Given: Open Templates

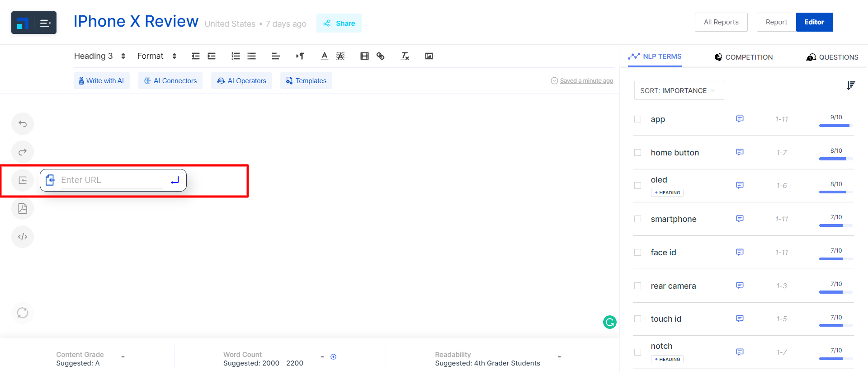Looking at the screenshot, I should click(x=306, y=81).
